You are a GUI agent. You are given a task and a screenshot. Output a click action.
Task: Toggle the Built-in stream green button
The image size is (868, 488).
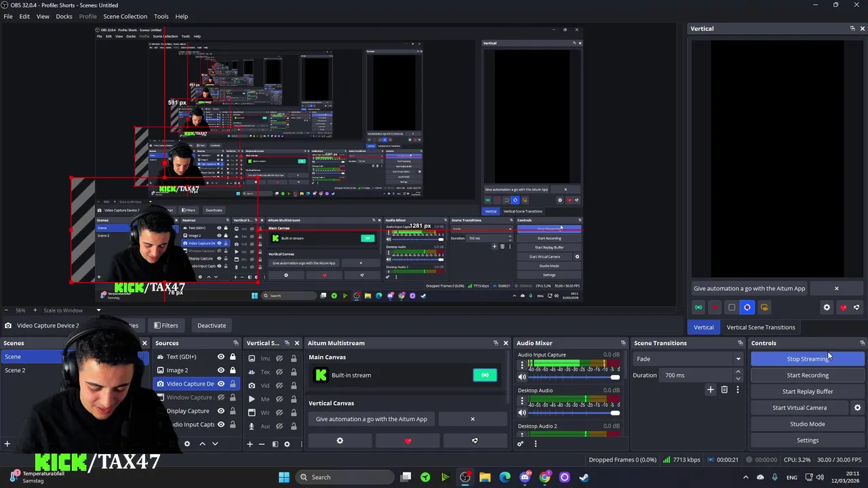[485, 375]
